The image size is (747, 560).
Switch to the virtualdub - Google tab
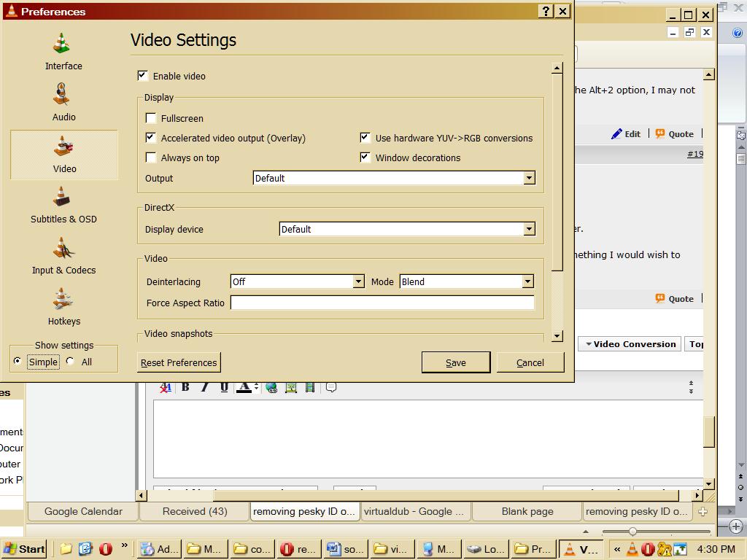pyautogui.click(x=415, y=511)
